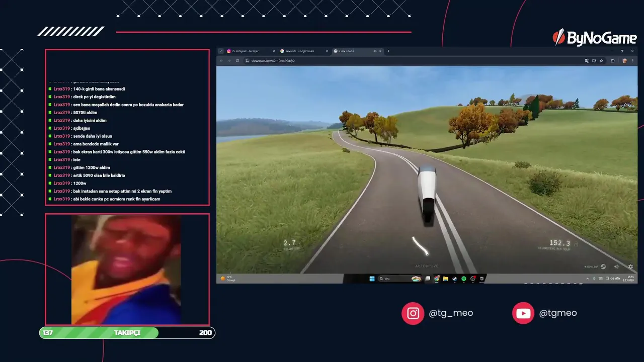Open Spotify from the taskbar

[x=464, y=279]
